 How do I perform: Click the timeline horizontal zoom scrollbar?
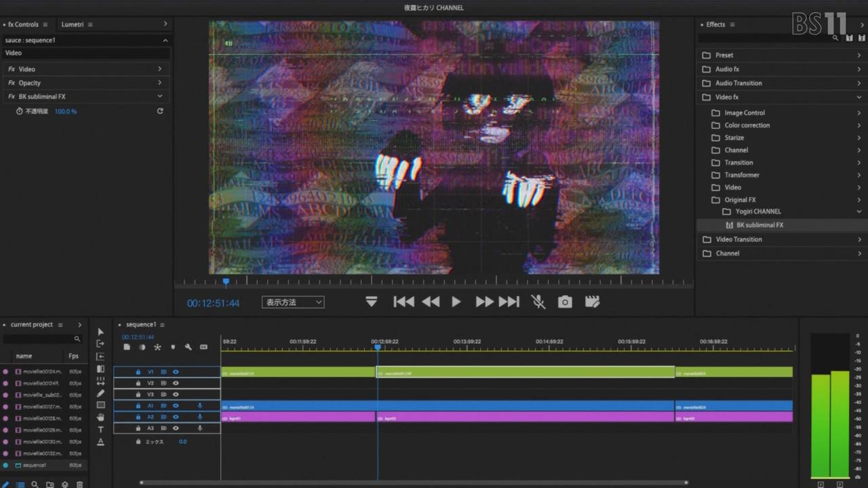[x=414, y=483]
